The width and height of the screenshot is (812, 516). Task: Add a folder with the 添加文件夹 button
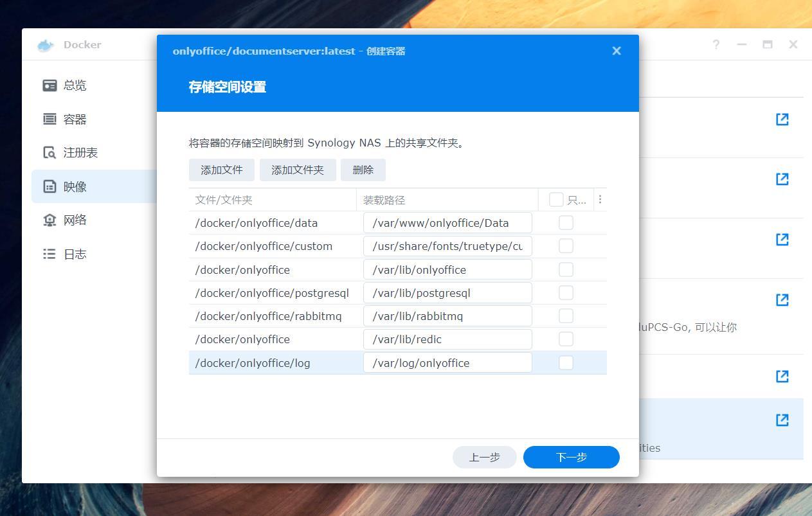[x=298, y=170]
